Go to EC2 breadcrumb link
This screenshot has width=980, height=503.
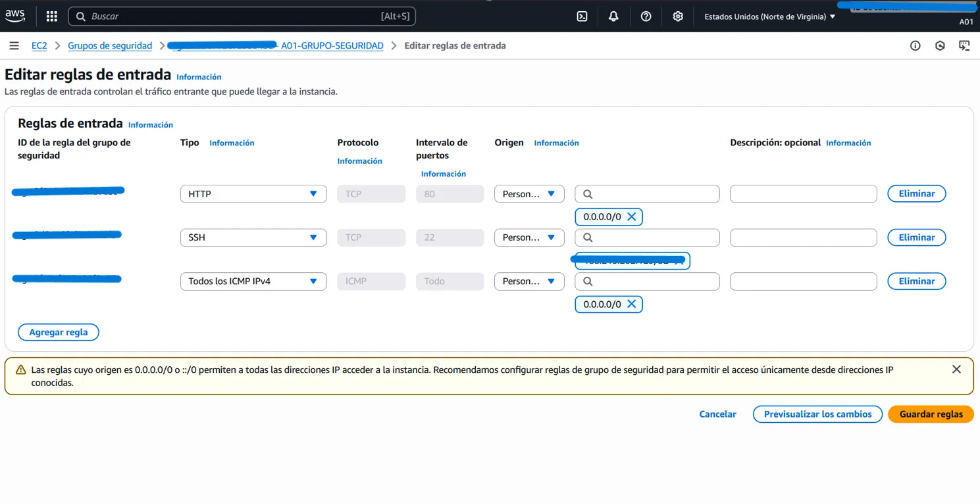point(39,46)
